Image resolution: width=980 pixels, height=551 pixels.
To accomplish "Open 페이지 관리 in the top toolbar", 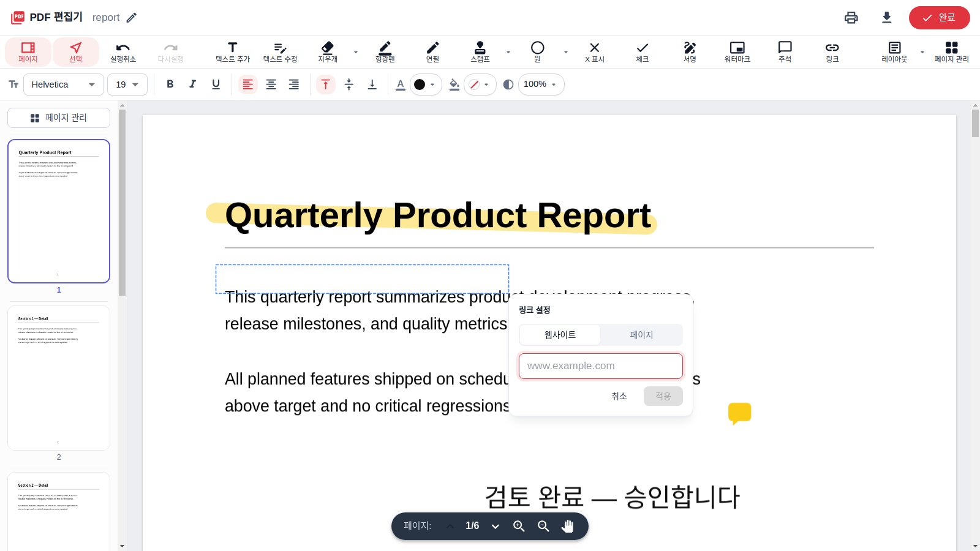I will point(952,51).
